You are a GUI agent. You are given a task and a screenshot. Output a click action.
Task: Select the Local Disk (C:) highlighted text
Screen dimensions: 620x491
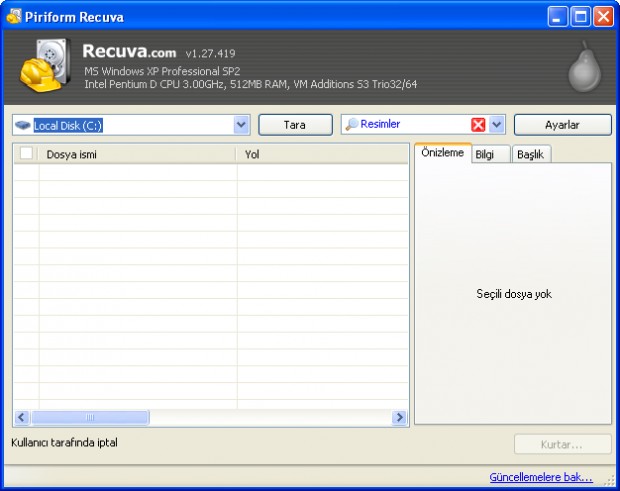click(68, 126)
